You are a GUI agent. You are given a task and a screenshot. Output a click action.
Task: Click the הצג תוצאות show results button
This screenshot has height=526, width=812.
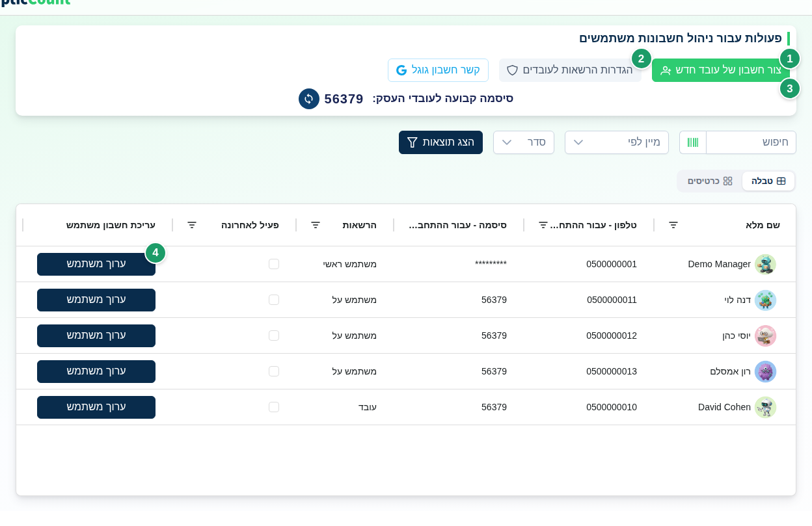440,142
